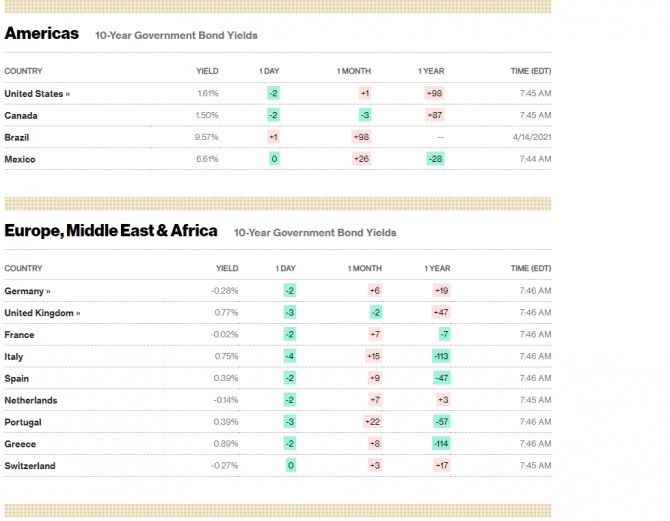Image resolution: width=670 pixels, height=521 pixels.
Task: Click Italy's -113 one-year change badge
Action: tap(441, 357)
